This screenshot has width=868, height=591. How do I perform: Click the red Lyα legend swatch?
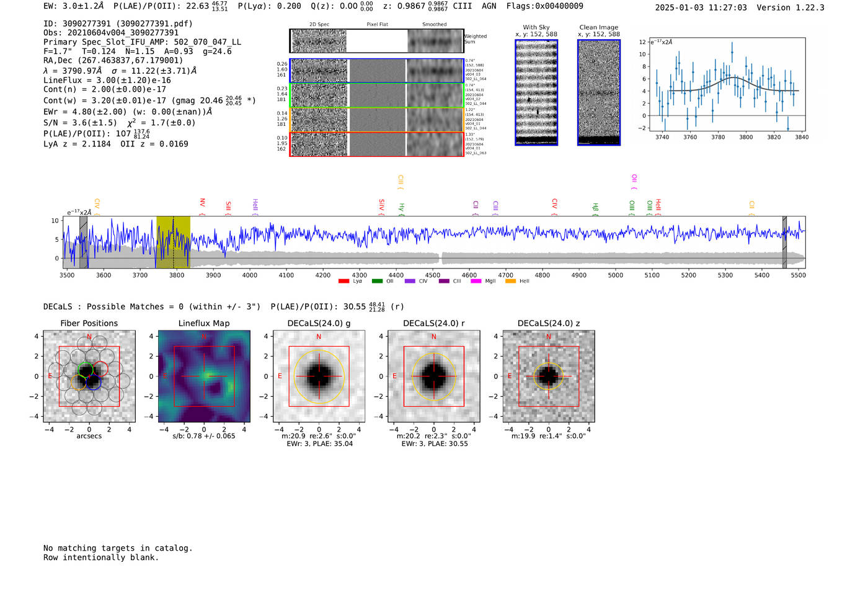coord(343,282)
